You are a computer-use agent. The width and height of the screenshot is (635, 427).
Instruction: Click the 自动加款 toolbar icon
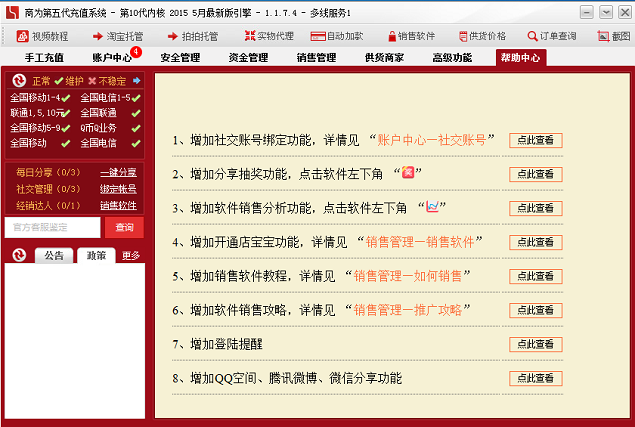point(318,35)
